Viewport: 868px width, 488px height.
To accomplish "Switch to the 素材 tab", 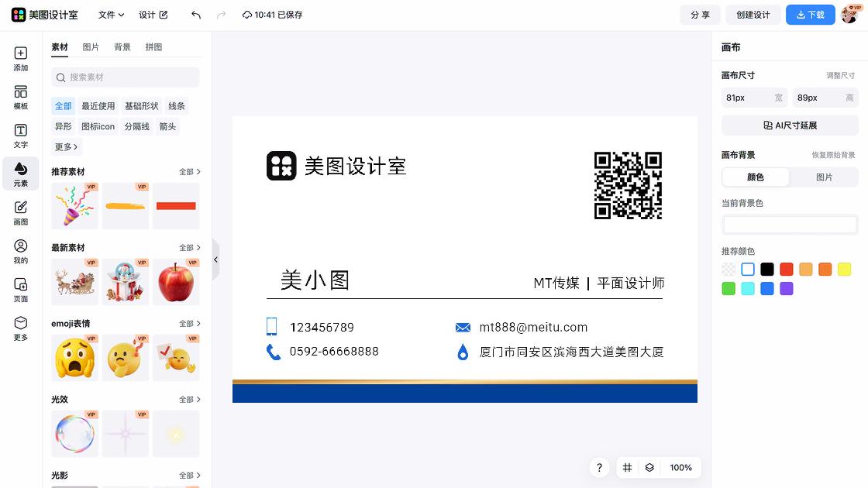I will (x=60, y=47).
